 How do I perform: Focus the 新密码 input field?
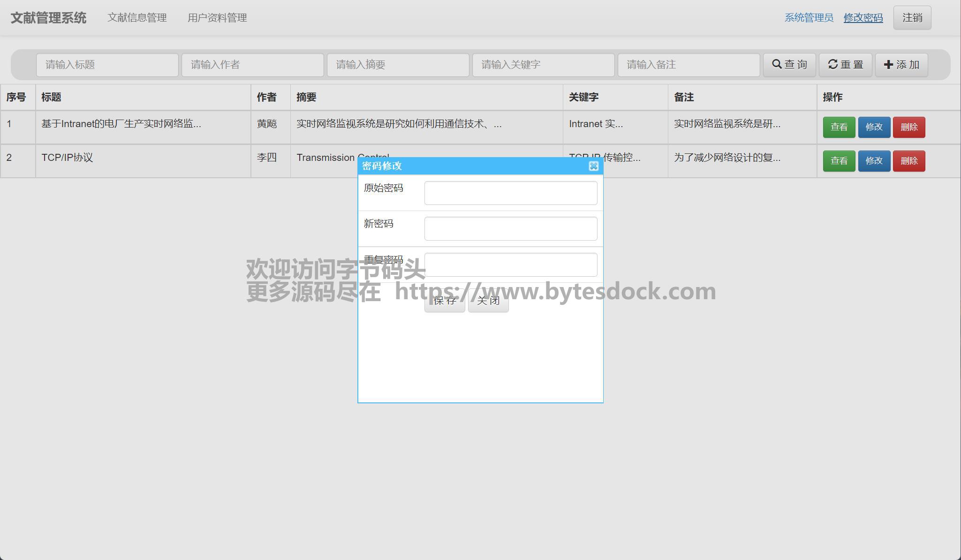coord(510,228)
